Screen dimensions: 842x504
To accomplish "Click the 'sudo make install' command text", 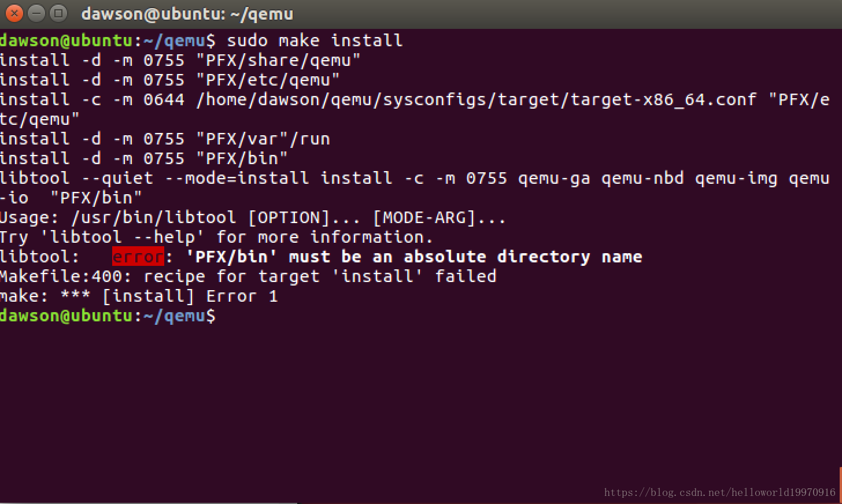I will pos(315,40).
